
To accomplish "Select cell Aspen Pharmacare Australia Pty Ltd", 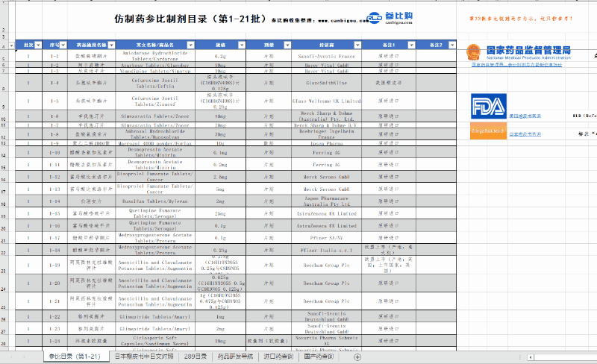I will (x=326, y=201).
